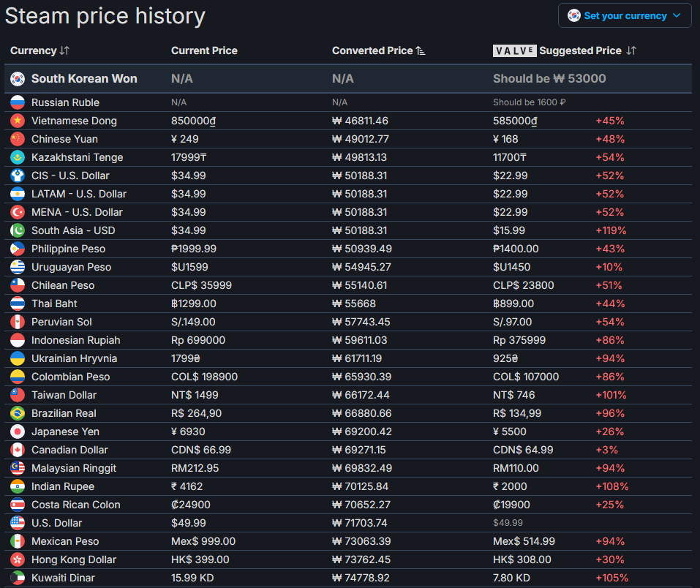Click 'Rp 375999' suggested price
This screenshot has height=588, width=700.
pyautogui.click(x=519, y=340)
